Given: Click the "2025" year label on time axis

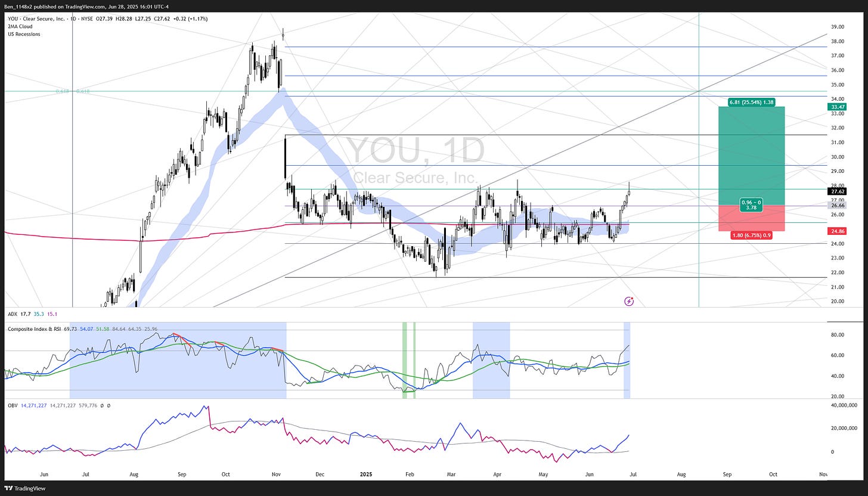Looking at the screenshot, I should (366, 475).
